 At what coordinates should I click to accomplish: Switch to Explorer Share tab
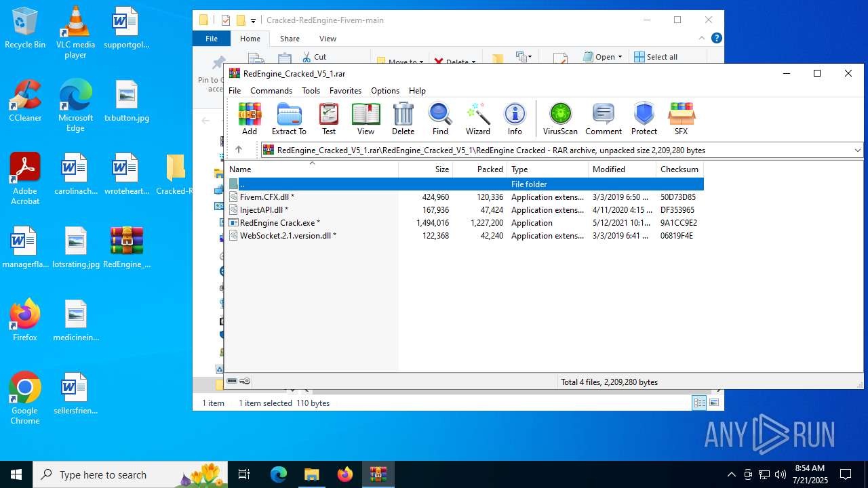pyautogui.click(x=290, y=39)
